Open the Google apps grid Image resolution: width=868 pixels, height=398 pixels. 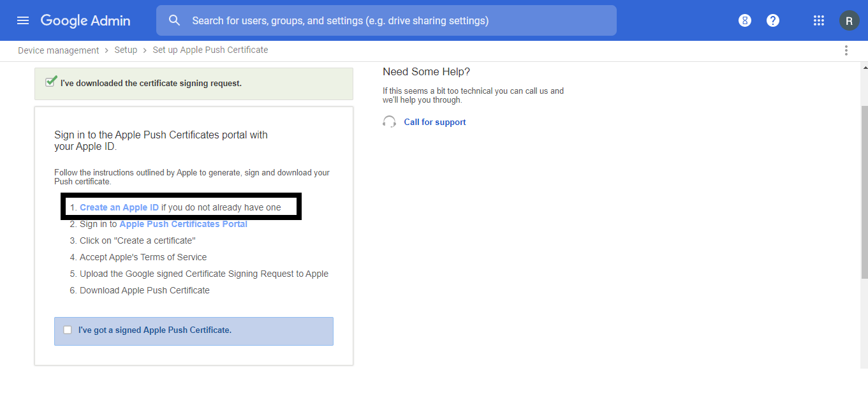point(819,20)
